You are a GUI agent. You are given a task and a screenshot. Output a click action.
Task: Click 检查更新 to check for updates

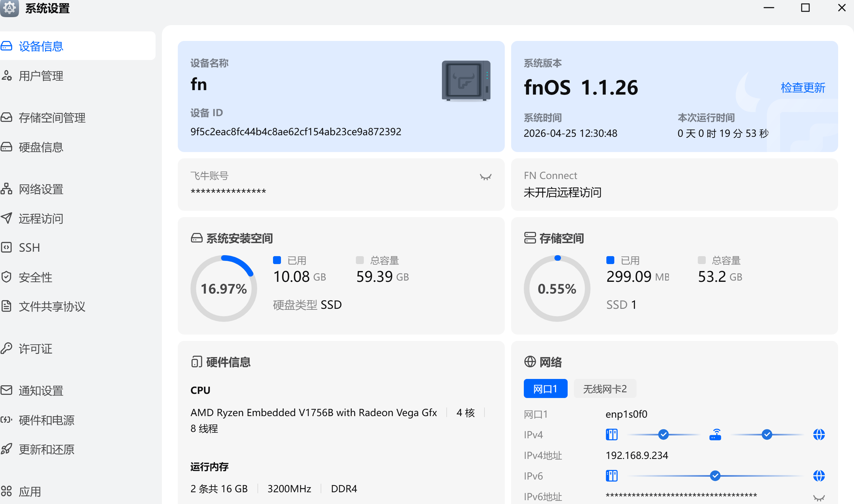(x=803, y=87)
